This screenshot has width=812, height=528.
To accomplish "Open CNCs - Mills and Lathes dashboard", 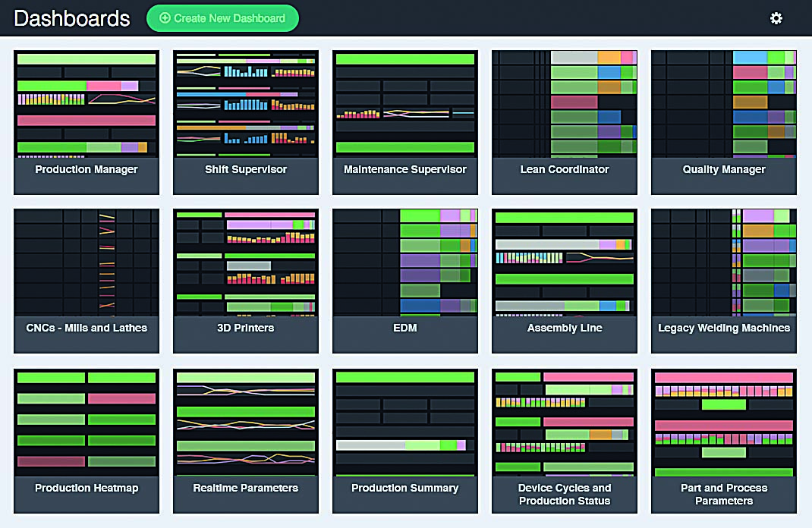I will click(x=87, y=281).
